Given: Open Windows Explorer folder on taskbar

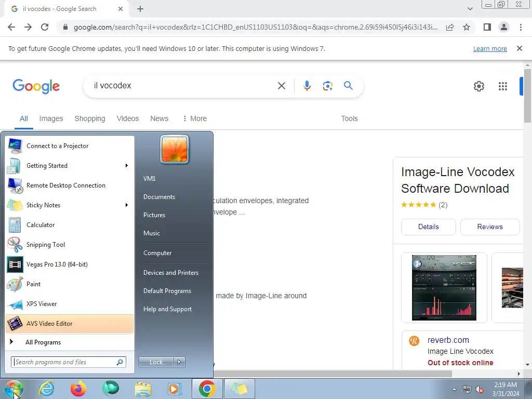Looking at the screenshot, I should [143, 389].
